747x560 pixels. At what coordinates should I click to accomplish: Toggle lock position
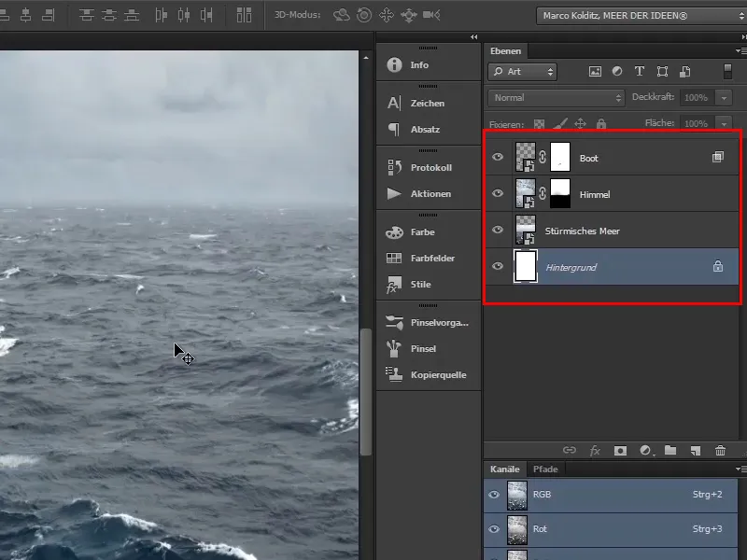tap(580, 124)
